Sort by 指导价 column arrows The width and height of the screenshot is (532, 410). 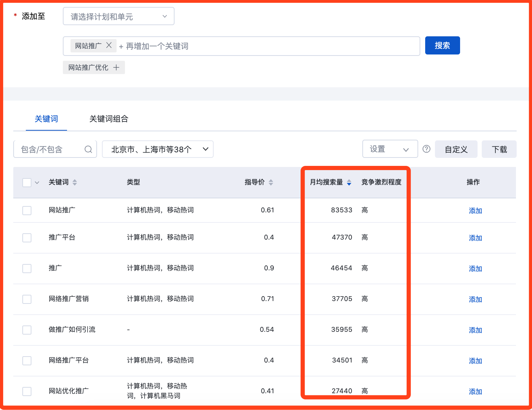click(271, 182)
